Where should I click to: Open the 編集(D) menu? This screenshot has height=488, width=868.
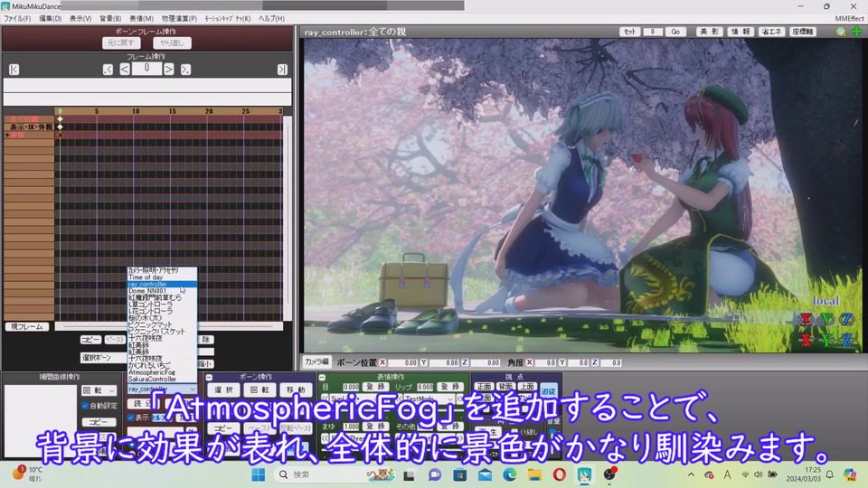50,18
